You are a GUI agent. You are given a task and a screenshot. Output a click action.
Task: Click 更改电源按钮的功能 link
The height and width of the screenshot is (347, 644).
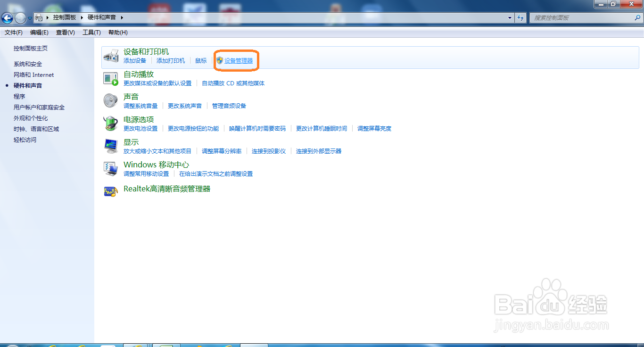tap(193, 129)
